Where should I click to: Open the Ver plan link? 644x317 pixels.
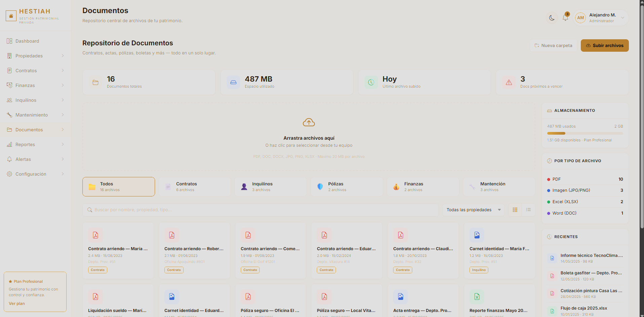[x=17, y=304]
